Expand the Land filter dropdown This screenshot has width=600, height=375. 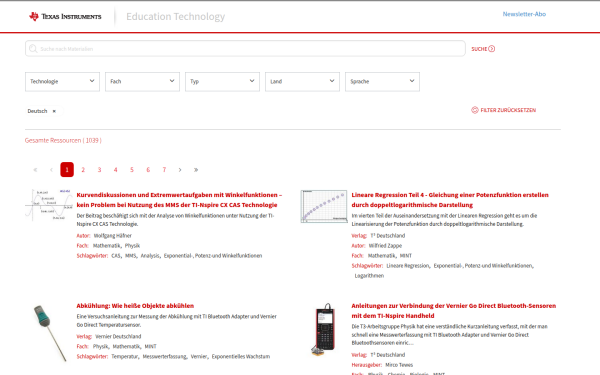pyautogui.click(x=302, y=82)
